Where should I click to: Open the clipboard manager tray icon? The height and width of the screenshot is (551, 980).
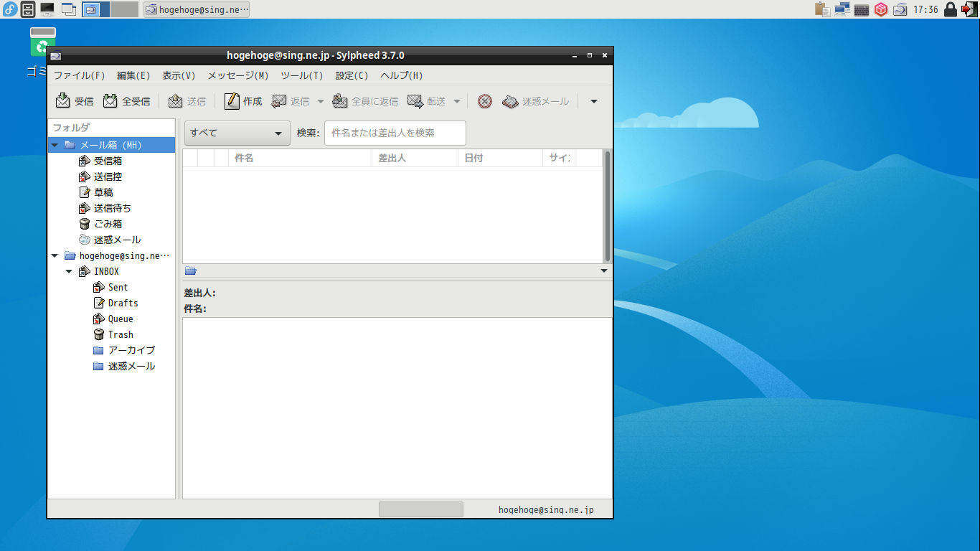pyautogui.click(x=822, y=9)
